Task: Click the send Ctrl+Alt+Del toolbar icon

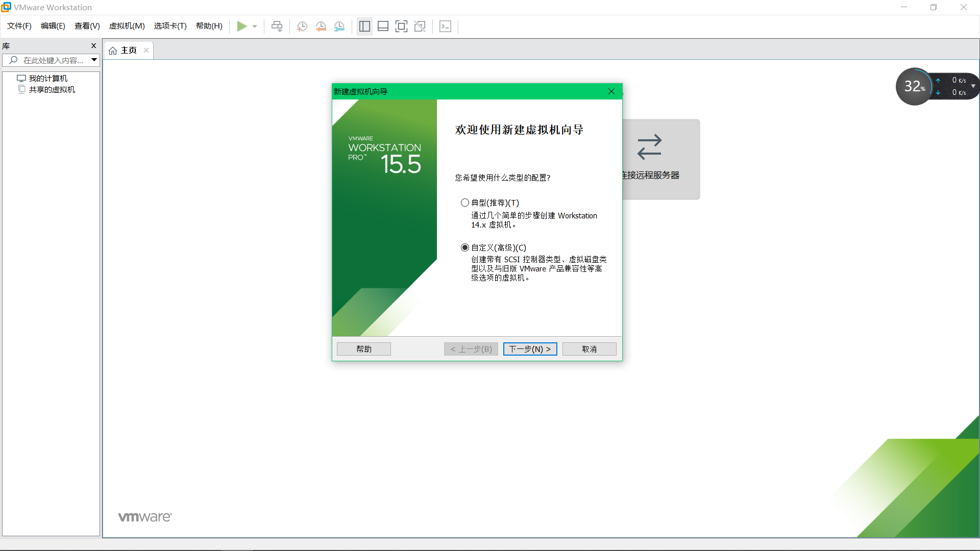Action: [277, 26]
